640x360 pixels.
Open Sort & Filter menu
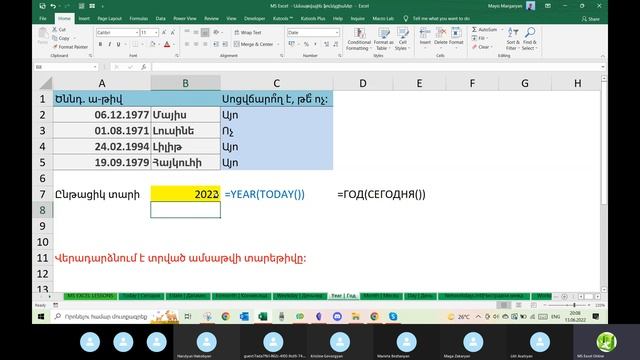click(x=513, y=39)
